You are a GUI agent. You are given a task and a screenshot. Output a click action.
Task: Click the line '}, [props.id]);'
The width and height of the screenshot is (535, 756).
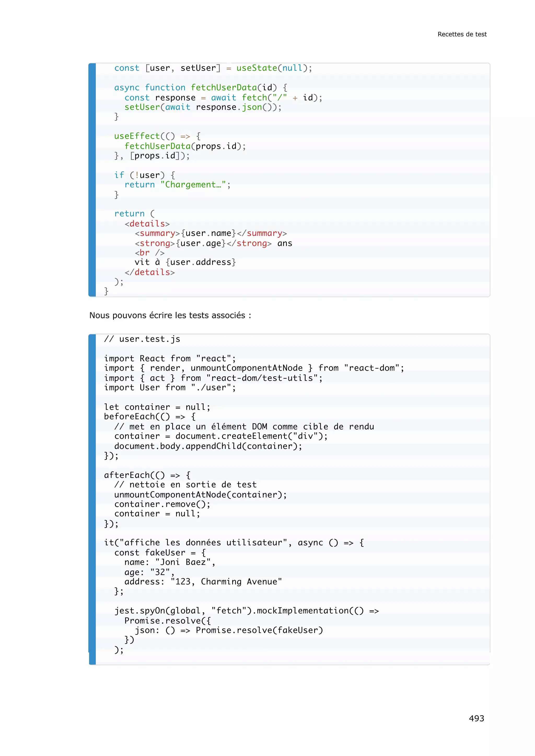click(152, 156)
